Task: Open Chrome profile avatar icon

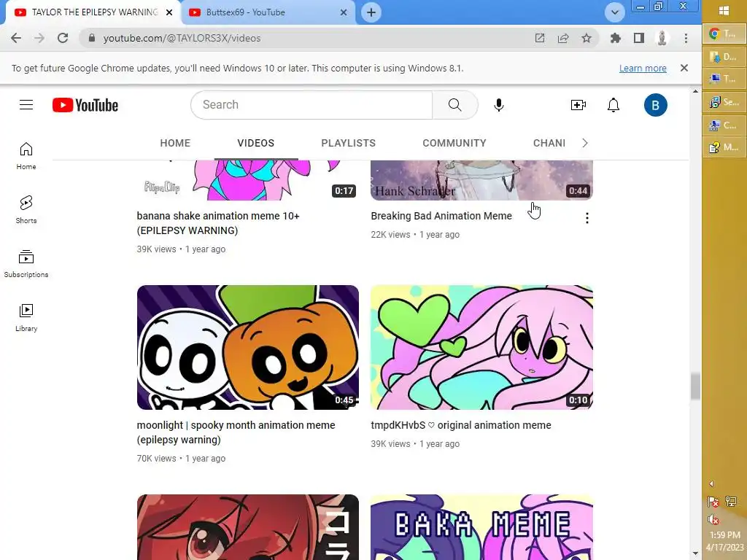Action: (x=662, y=38)
